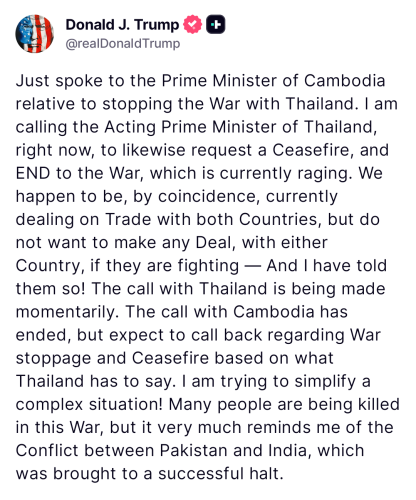Click the word "Deal" in the post
416x500 pixels.
coord(215,243)
